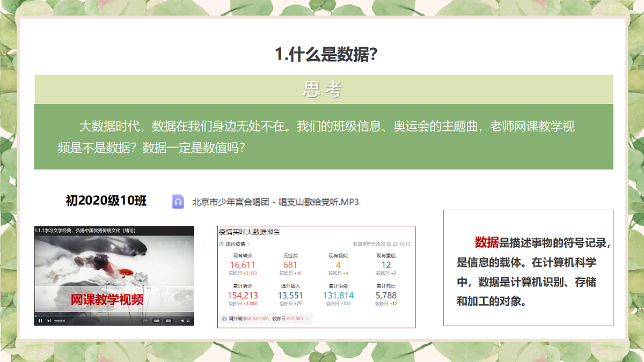Image resolution: width=644 pixels, height=362 pixels.
Task: Click the 现有疑似 value 4
Action: [x=338, y=265]
